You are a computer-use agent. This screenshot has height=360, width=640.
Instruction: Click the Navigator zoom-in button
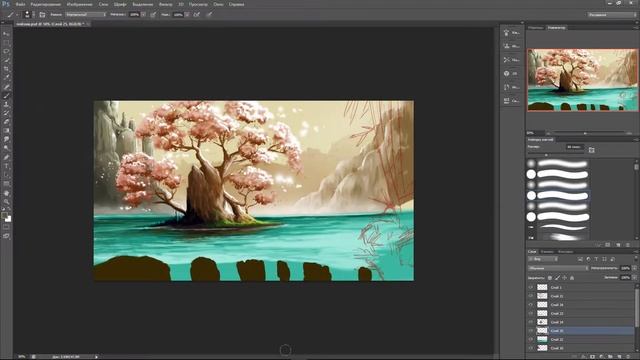629,133
